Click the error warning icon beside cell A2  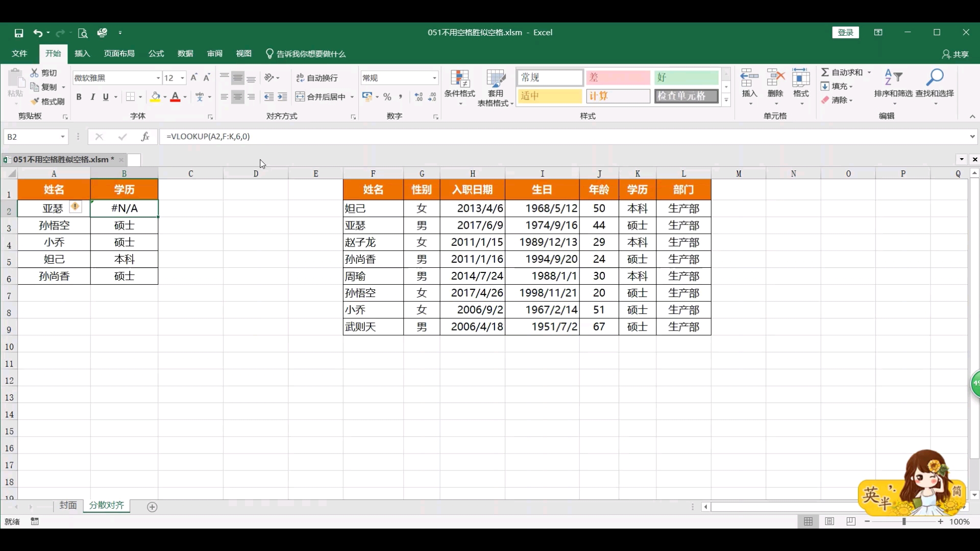[x=75, y=207]
